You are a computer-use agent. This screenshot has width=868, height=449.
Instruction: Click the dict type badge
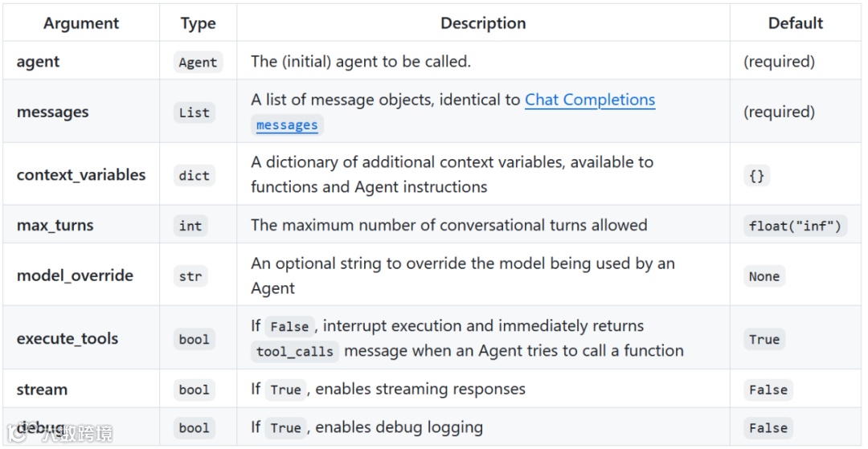(x=194, y=175)
